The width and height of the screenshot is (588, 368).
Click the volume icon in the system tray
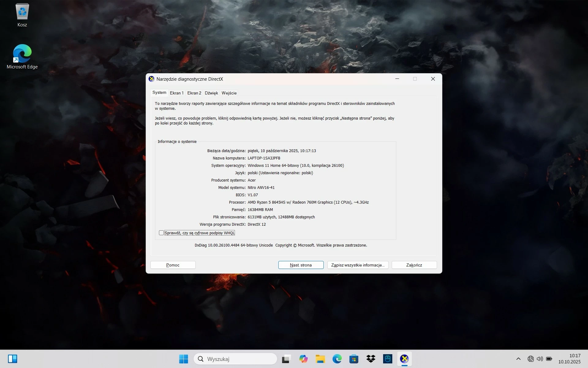[540, 359]
